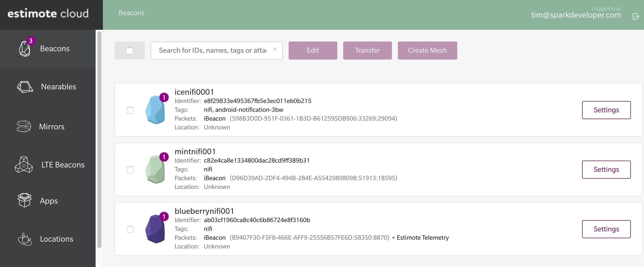Check the icenifi0001 beacon checkbox
644x267 pixels.
coord(130,110)
